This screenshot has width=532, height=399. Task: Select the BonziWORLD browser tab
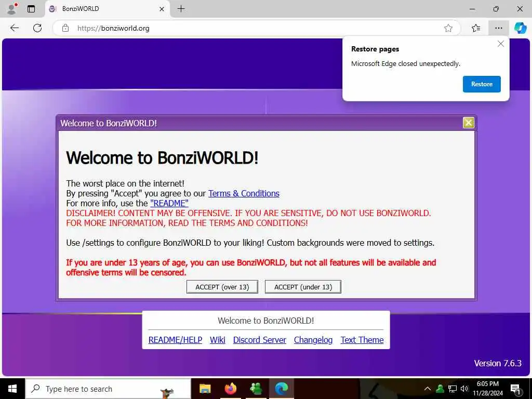[107, 9]
